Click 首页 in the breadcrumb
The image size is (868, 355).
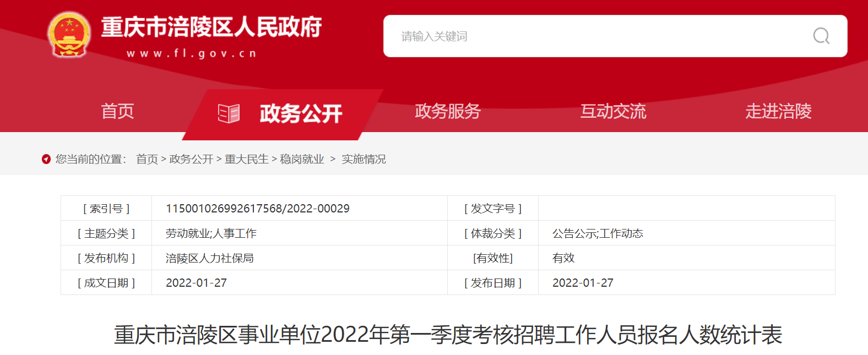(147, 159)
